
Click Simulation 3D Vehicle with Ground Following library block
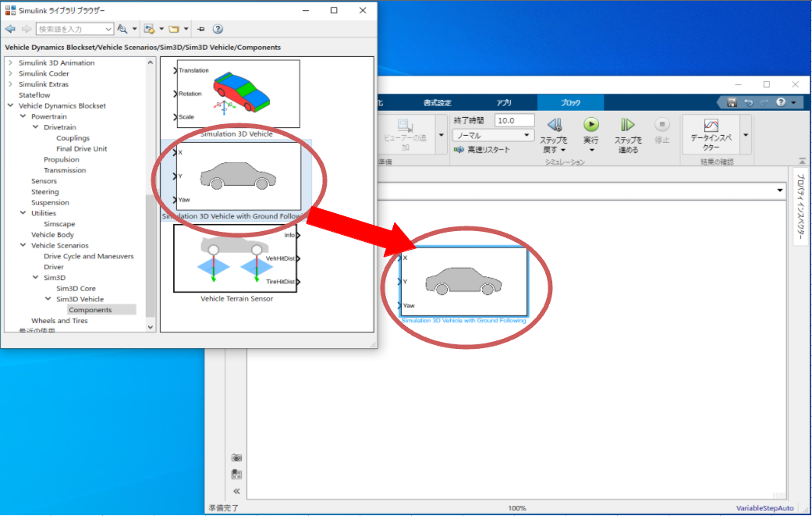(238, 176)
